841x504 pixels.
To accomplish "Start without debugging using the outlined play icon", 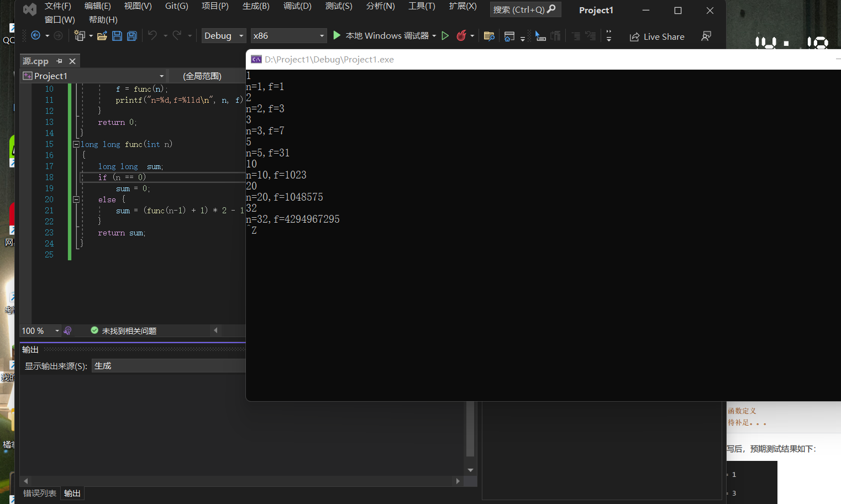I will click(445, 36).
